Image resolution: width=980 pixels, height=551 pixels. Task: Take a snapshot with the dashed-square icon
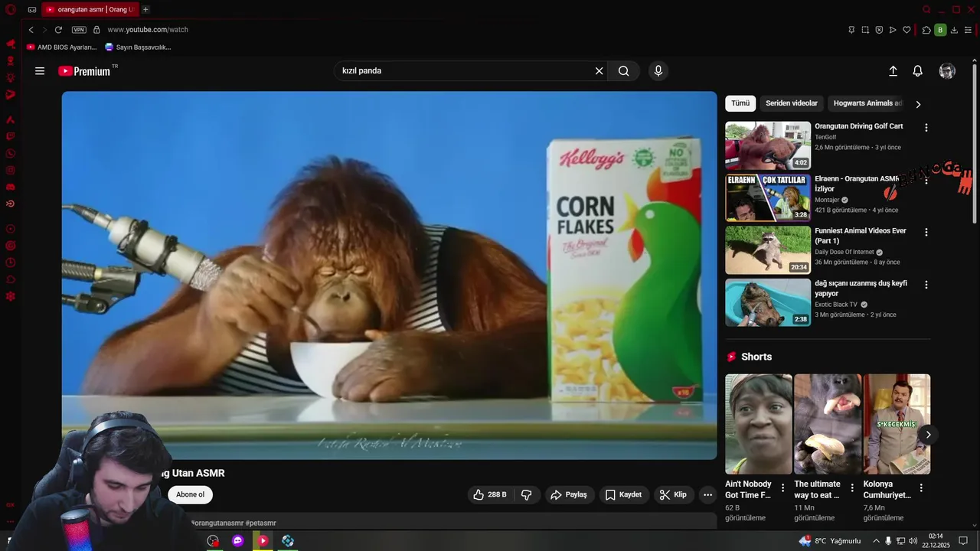[865, 30]
